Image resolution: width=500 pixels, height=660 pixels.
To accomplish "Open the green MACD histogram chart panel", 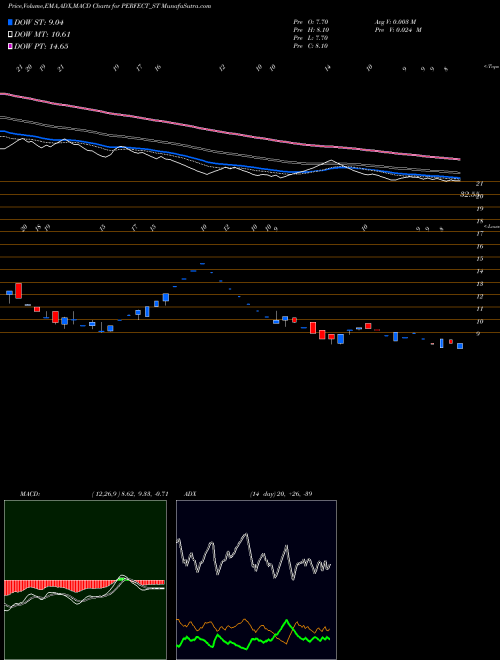I will pyautogui.click(x=85, y=580).
